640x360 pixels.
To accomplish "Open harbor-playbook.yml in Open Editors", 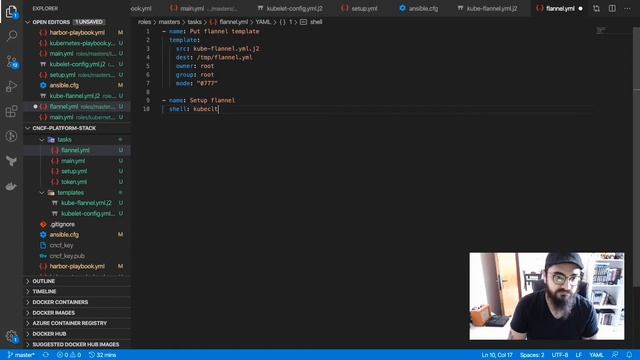I will [77, 32].
